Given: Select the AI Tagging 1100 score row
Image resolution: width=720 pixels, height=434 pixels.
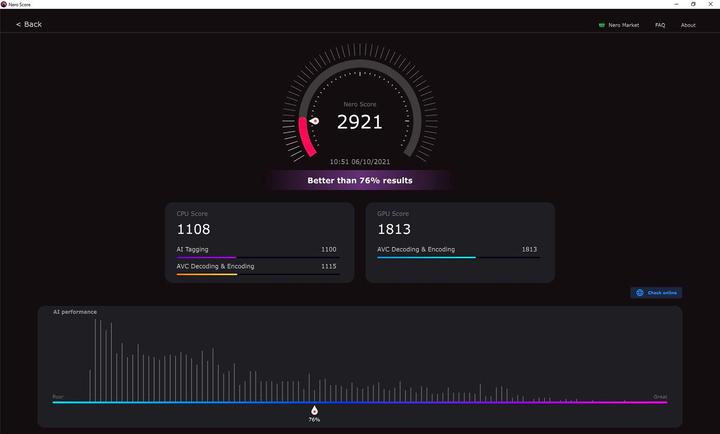Looking at the screenshot, I should coord(257,249).
